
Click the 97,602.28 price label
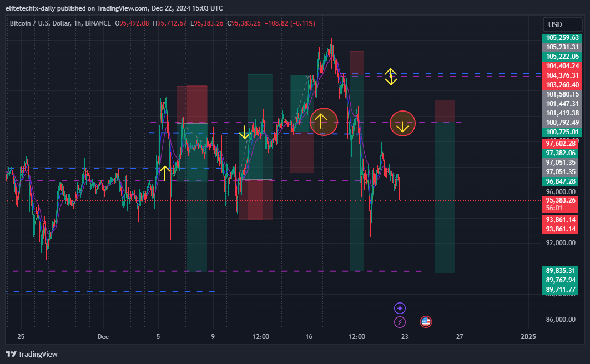(560, 144)
